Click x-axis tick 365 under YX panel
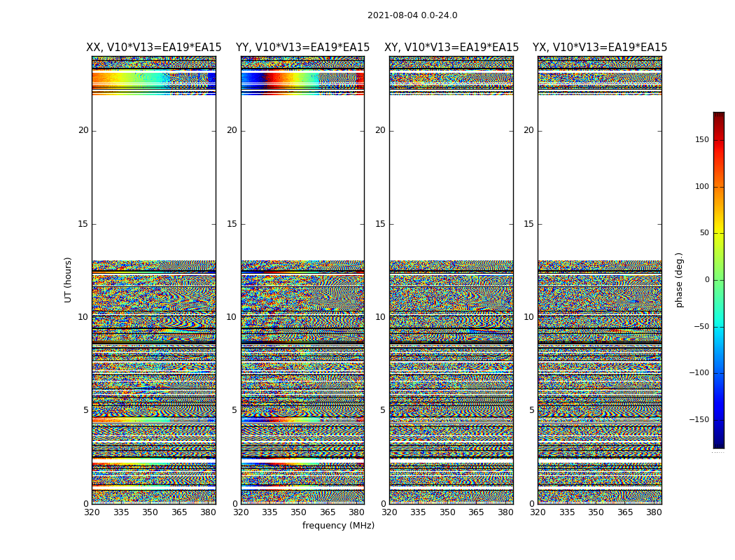This screenshot has height=560, width=735. tap(625, 512)
